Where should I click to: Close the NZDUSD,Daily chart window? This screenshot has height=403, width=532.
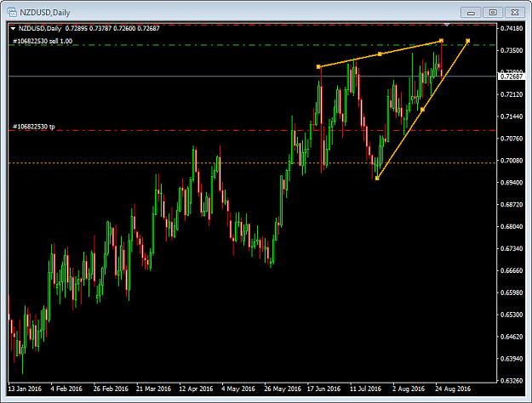515,13
